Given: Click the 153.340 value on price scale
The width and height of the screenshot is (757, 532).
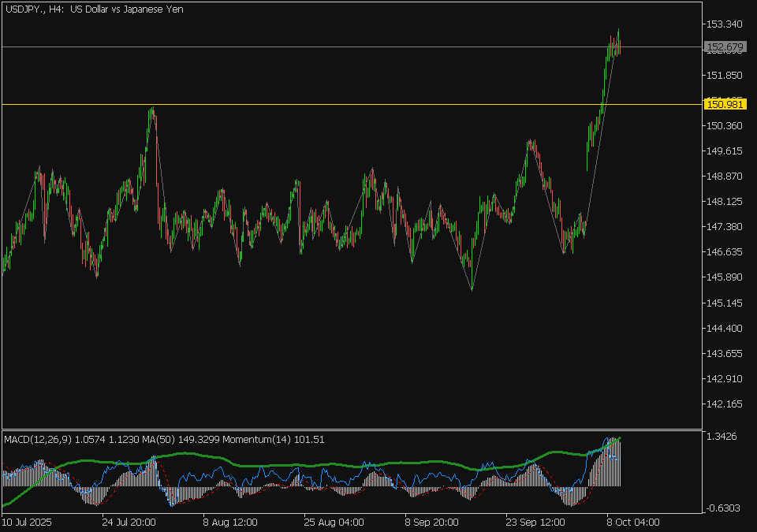Looking at the screenshot, I should 724,25.
